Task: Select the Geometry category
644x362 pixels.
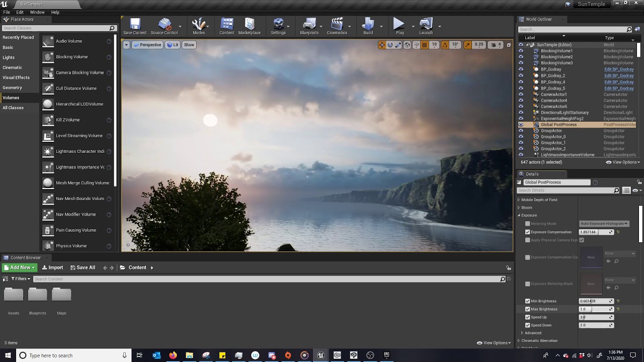Action: 12,87
